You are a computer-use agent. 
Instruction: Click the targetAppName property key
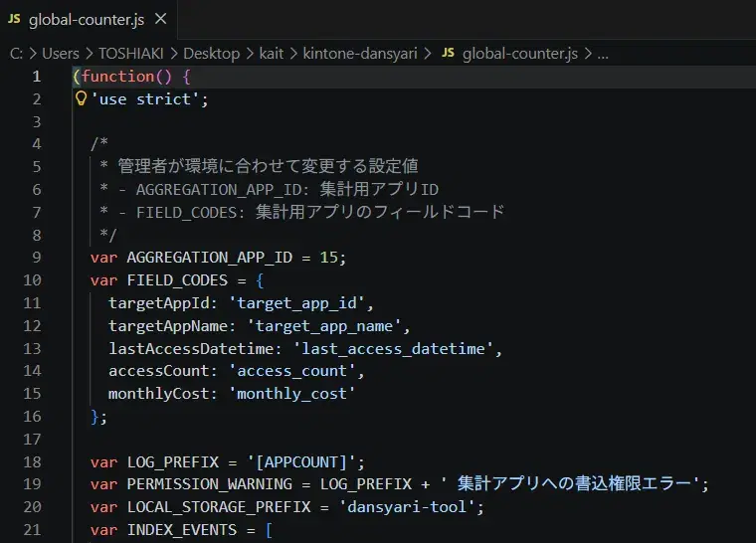pyautogui.click(x=168, y=326)
